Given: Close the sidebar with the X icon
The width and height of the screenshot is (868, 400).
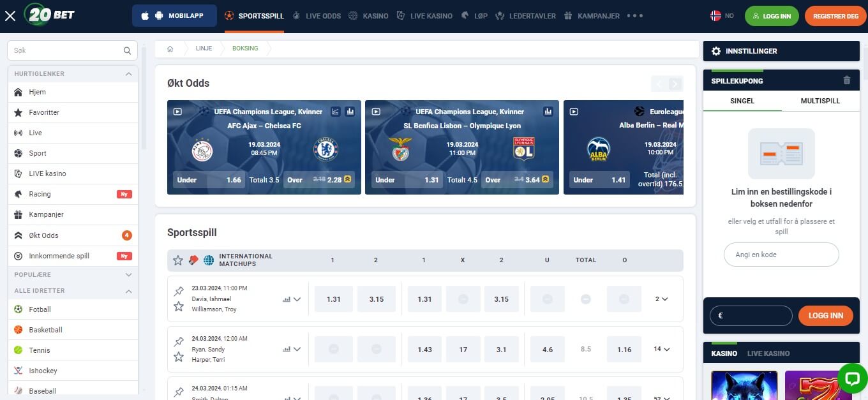Looking at the screenshot, I should pos(10,16).
